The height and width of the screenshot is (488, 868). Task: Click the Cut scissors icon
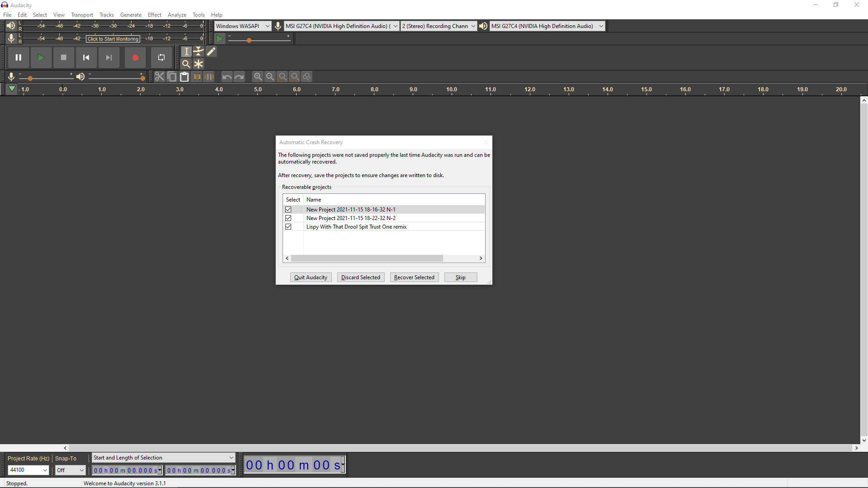pyautogui.click(x=160, y=77)
